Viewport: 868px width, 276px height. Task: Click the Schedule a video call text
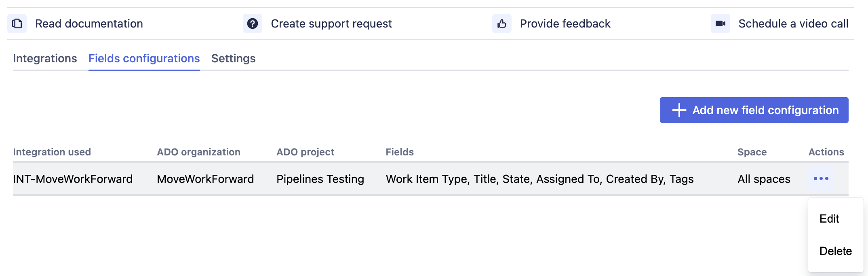pos(793,24)
